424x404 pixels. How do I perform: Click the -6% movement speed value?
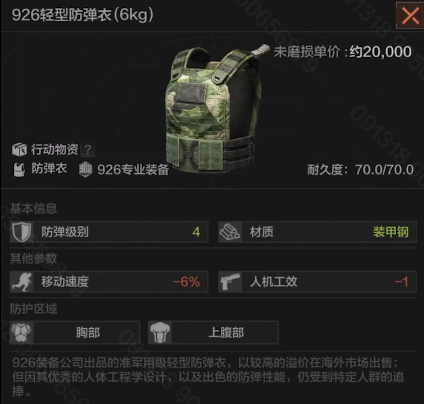pyautogui.click(x=187, y=282)
